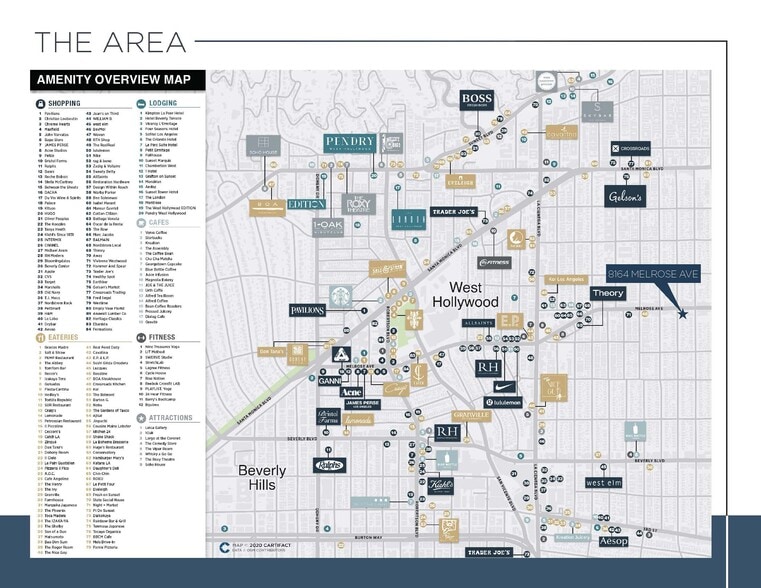
Task: Click the Beverly Hills area label
Action: tap(263, 477)
